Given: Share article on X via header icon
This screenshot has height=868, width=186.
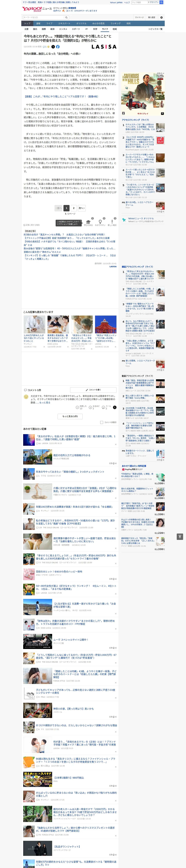Looking at the screenshot, I should [53, 47].
